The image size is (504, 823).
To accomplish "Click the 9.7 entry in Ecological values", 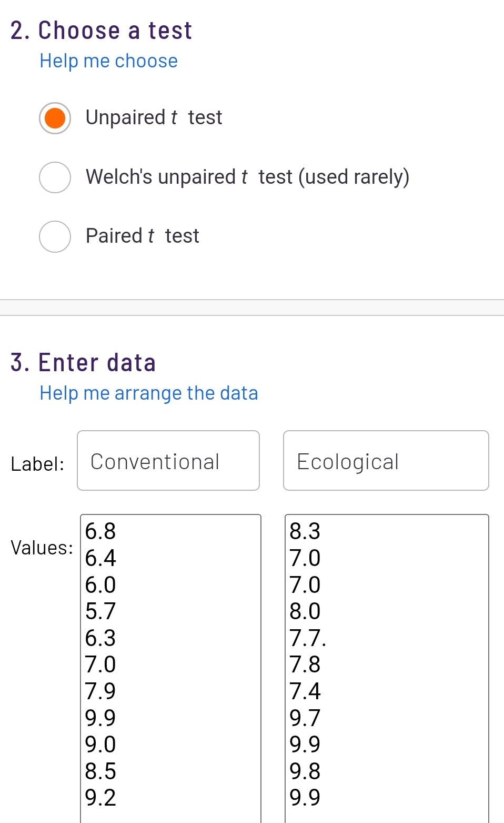I will (305, 718).
